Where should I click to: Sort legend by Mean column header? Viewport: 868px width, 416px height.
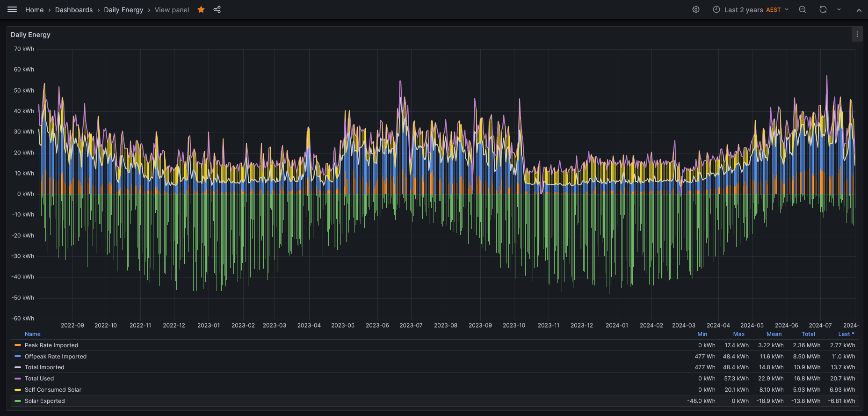click(x=774, y=334)
